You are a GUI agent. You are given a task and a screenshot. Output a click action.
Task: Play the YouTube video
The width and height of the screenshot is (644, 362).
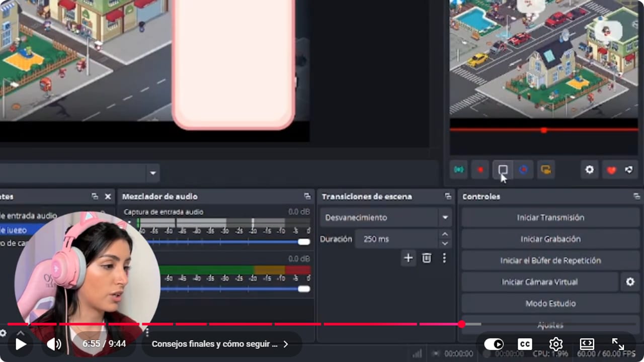(x=21, y=344)
